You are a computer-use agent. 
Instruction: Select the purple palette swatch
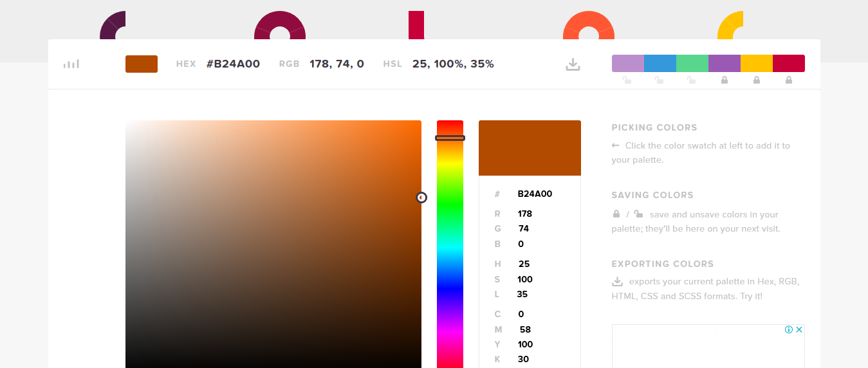coord(725,64)
